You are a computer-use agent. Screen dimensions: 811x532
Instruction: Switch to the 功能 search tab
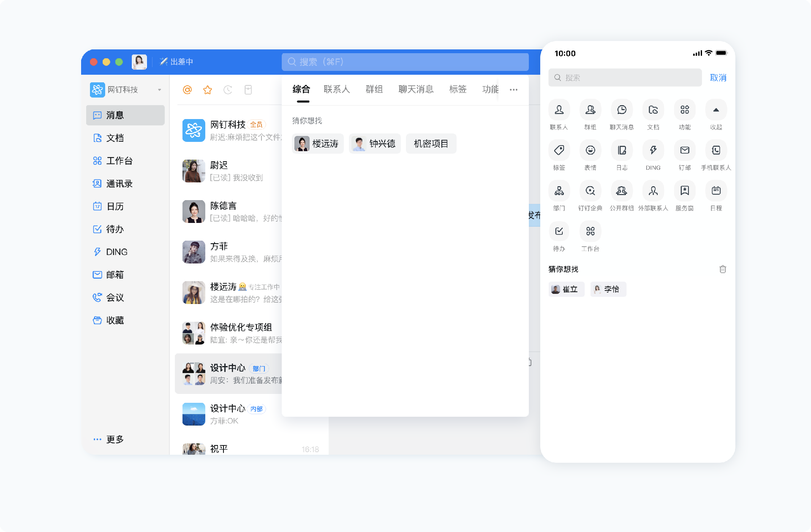coord(490,90)
